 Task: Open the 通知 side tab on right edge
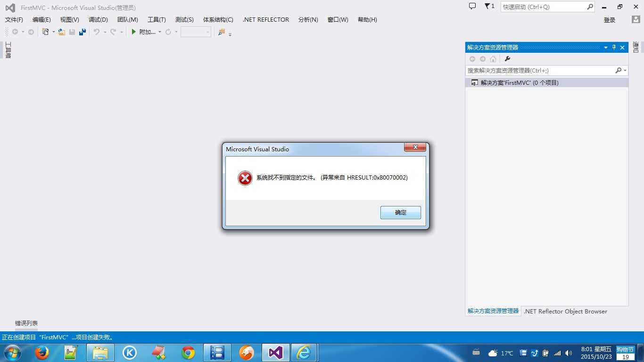click(x=636, y=47)
